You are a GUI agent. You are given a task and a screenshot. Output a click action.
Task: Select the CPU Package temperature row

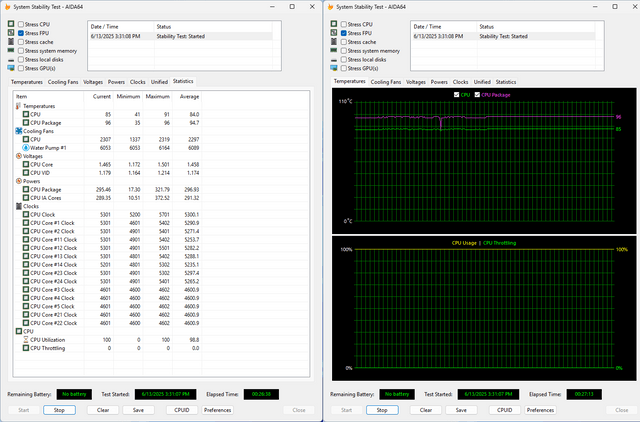107,123
